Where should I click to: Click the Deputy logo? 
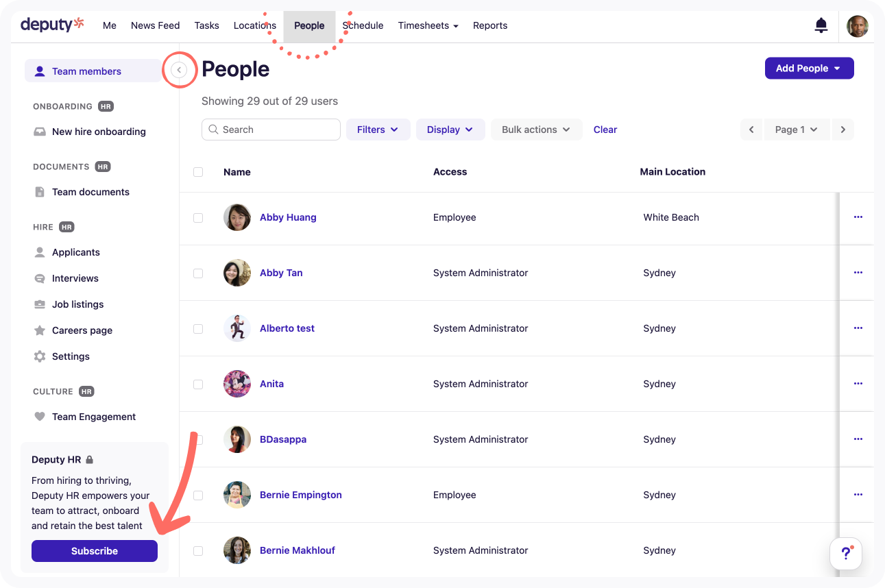click(52, 25)
